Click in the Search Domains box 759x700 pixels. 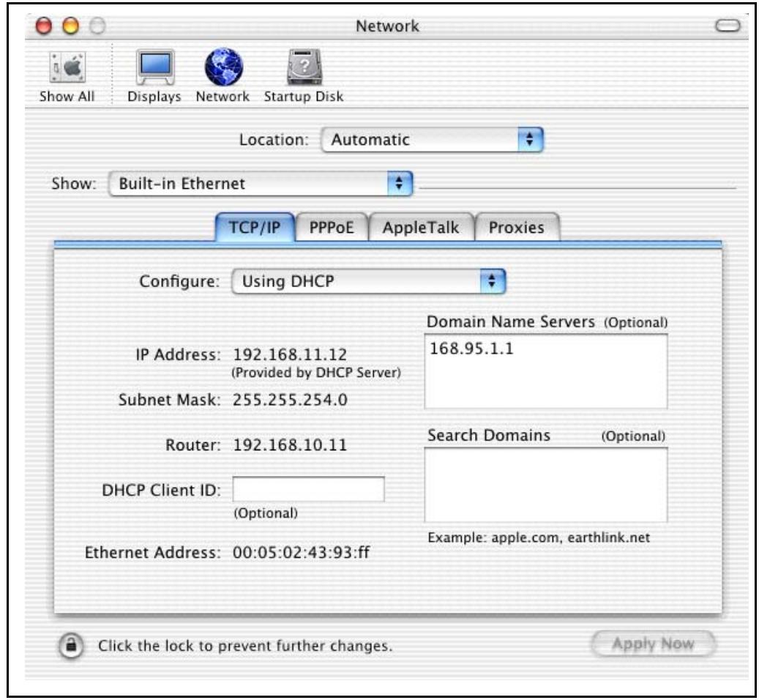(546, 485)
